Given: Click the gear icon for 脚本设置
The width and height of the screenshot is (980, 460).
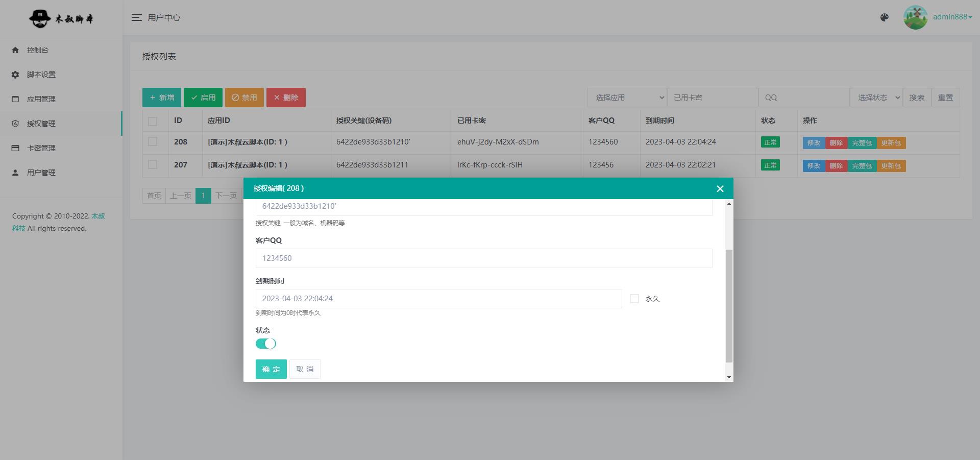Looking at the screenshot, I should tap(15, 75).
